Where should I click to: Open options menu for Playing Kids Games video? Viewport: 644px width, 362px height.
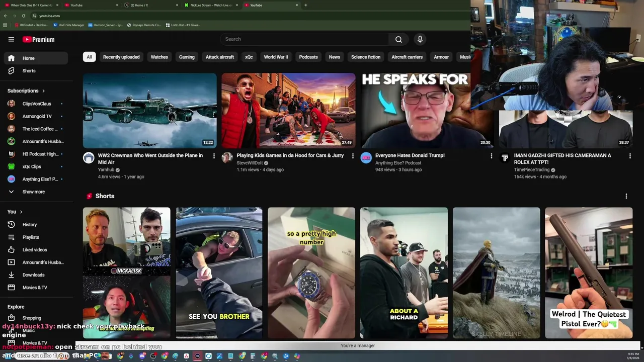353,156
